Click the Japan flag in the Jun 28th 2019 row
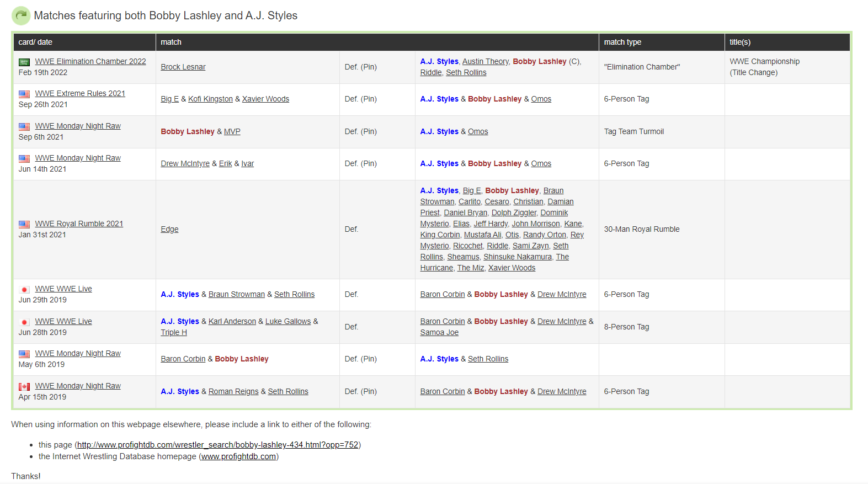This screenshot has width=868, height=484. click(x=24, y=322)
